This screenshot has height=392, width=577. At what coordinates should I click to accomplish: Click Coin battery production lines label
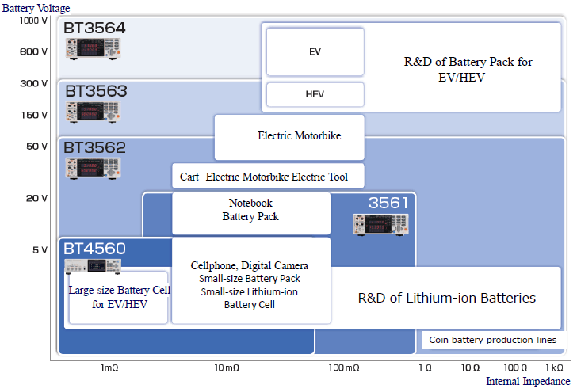pos(492,340)
